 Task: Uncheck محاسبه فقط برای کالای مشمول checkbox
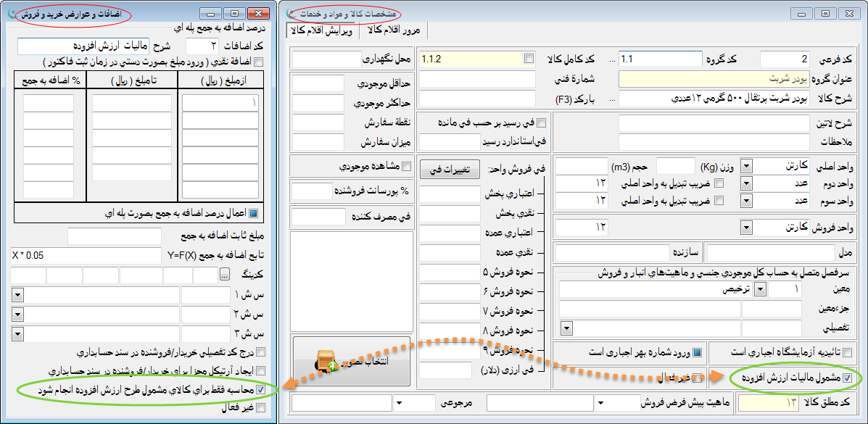point(260,390)
